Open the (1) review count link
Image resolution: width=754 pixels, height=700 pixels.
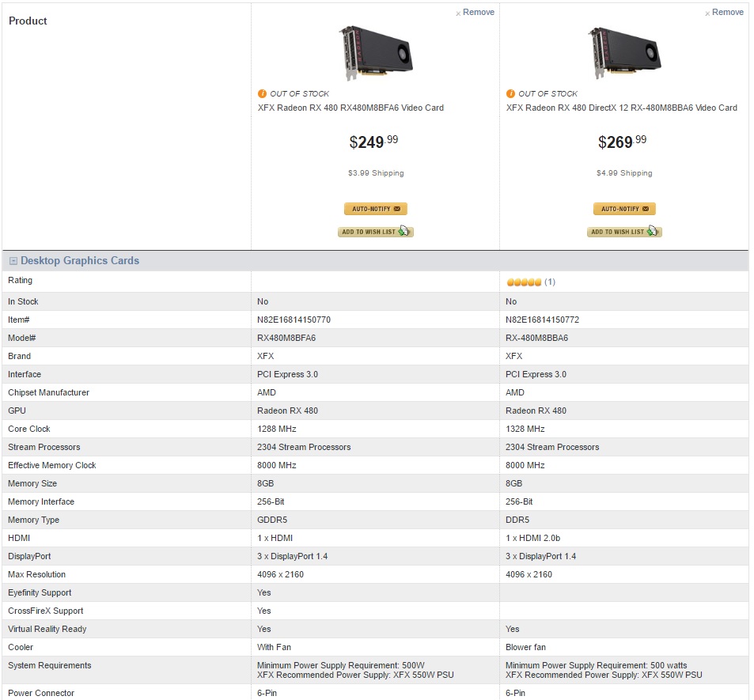click(550, 282)
